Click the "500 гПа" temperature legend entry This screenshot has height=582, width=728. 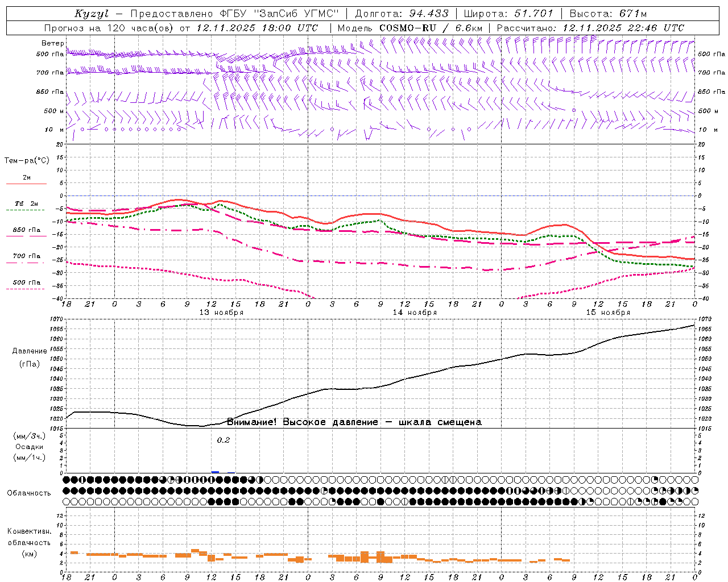click(x=27, y=282)
